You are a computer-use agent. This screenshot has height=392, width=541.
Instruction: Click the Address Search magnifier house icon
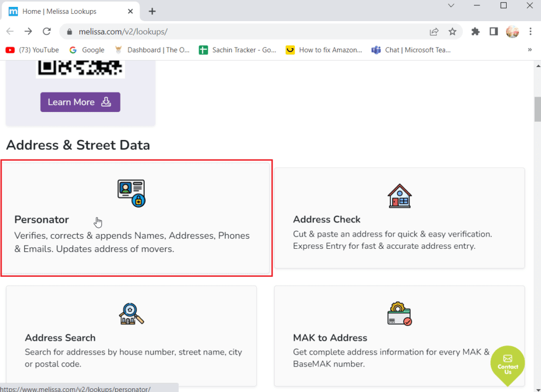pyautogui.click(x=131, y=314)
